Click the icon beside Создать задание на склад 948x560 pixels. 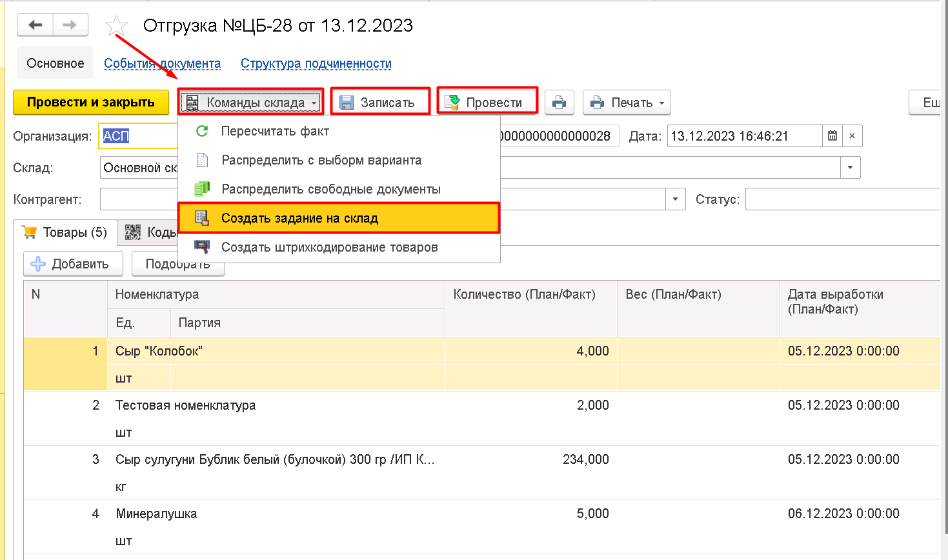click(x=202, y=218)
